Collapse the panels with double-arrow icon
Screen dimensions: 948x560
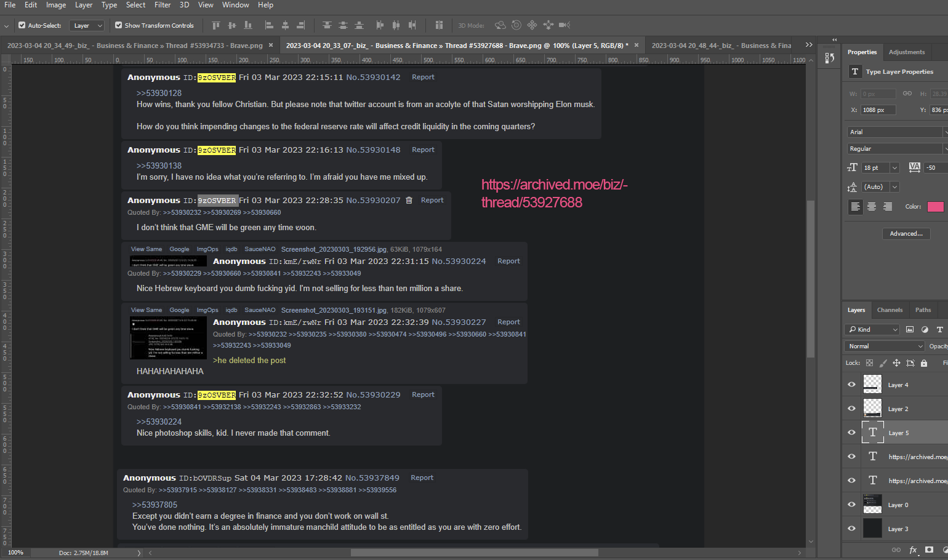[835, 40]
